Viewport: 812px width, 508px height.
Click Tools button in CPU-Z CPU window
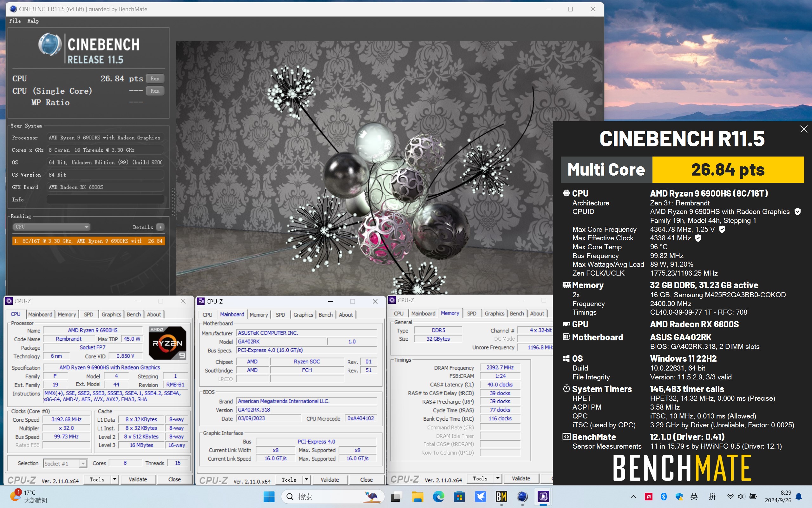point(97,479)
